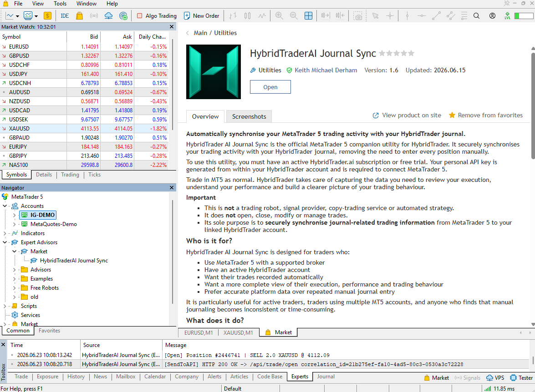Expand the IG-DEMO account node
535x392 pixels.
[14, 215]
